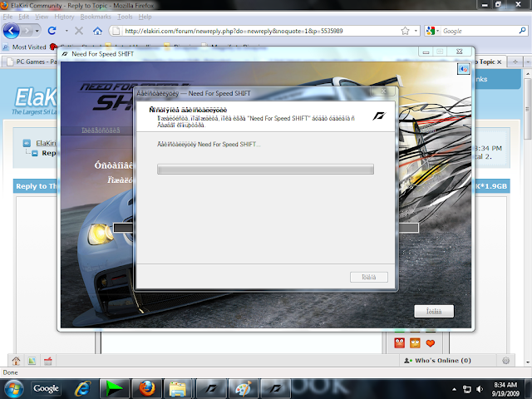Close the Reply to Topic tab
The width and height of the screenshot is (532, 399).
[499, 62]
